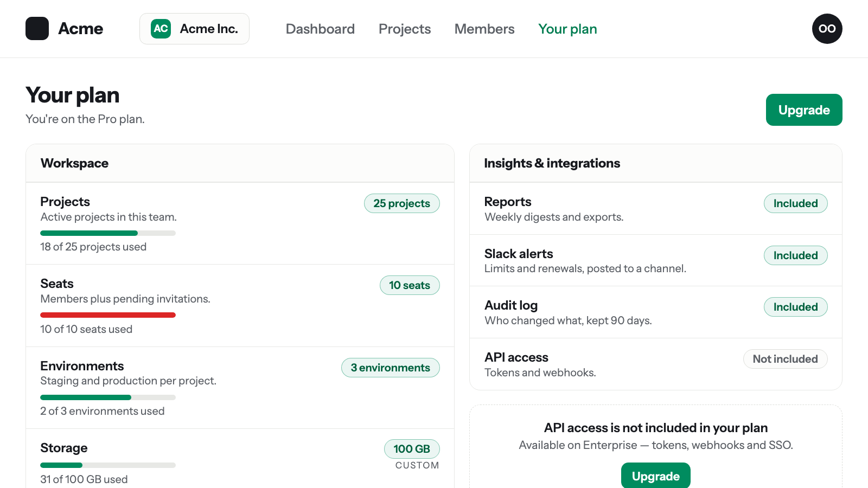
Task: Click the Environments usage progress bar
Action: [x=108, y=397]
